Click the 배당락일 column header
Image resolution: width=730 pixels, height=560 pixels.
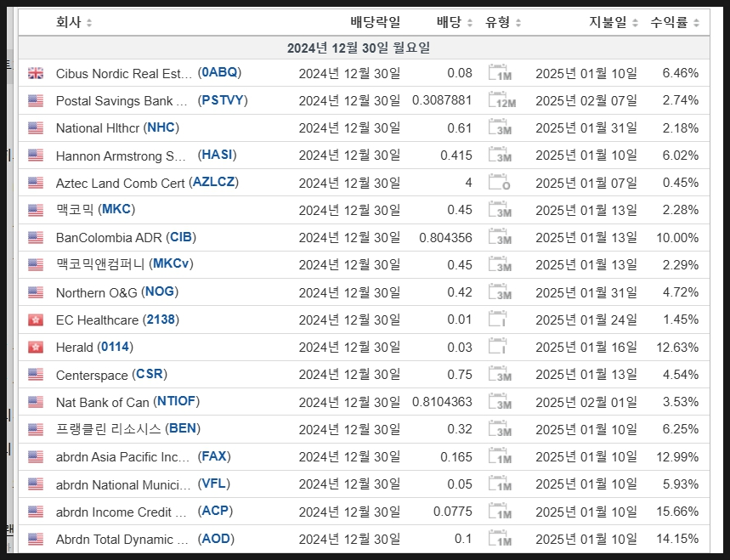pos(376,22)
